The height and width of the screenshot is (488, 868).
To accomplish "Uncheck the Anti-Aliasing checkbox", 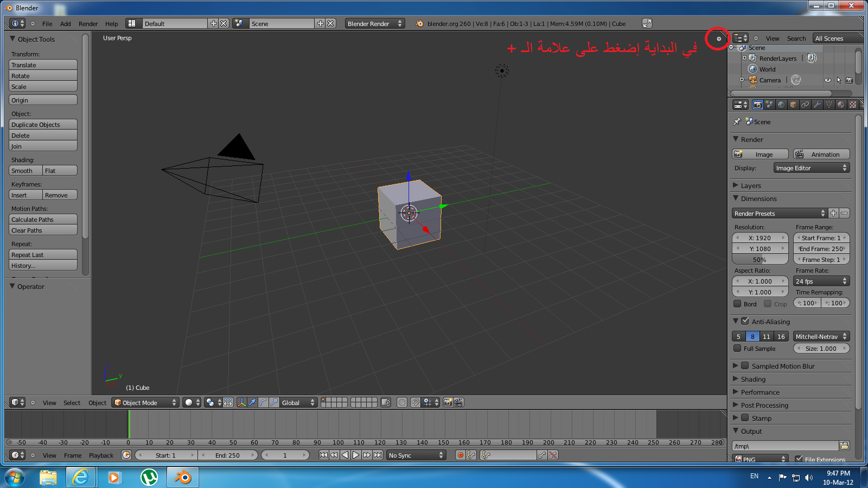I will click(x=745, y=321).
